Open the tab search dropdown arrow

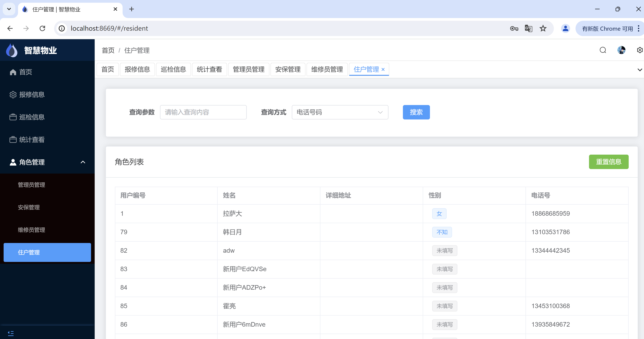(x=9, y=9)
